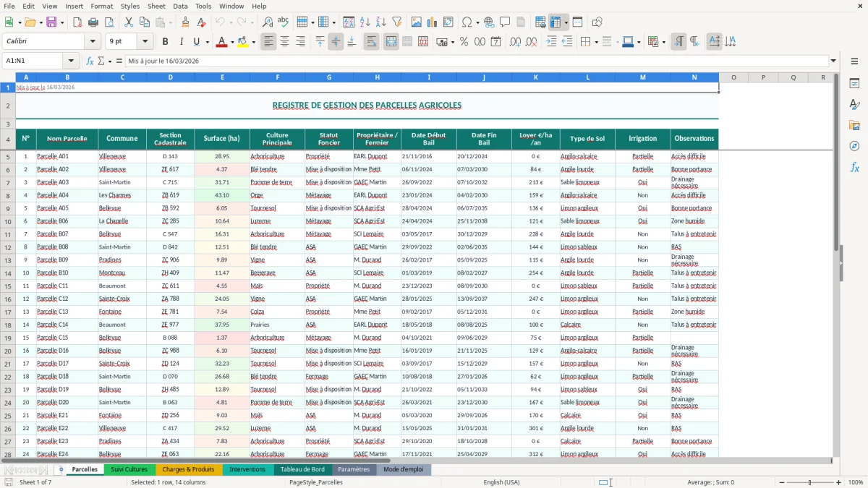Toggle Center Horizontally alignment
The image size is (868, 488).
click(284, 42)
